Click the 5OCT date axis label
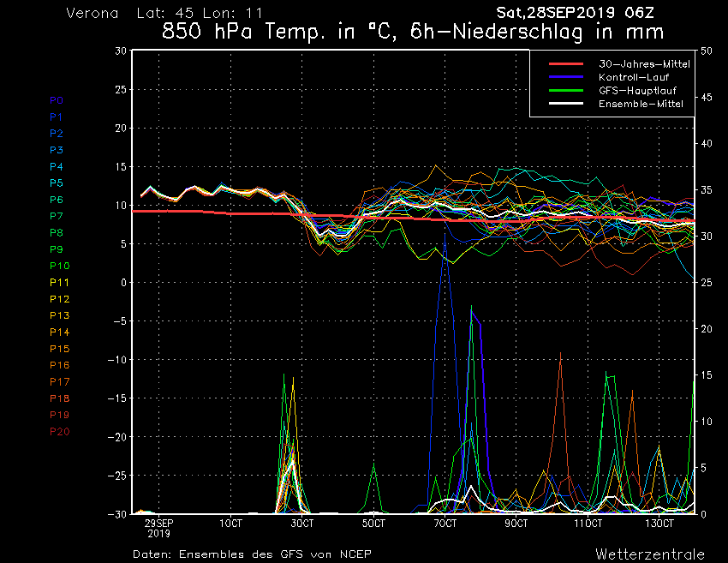The width and height of the screenshot is (728, 563). [373, 524]
